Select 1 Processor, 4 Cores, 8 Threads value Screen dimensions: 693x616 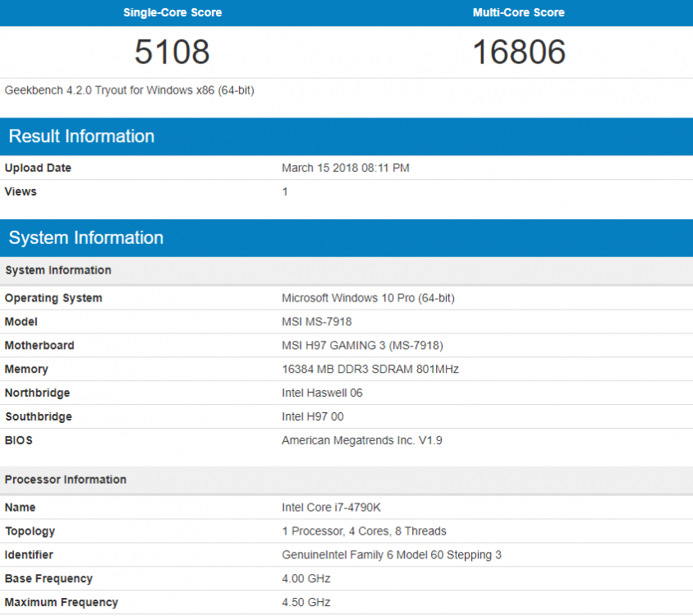[365, 531]
